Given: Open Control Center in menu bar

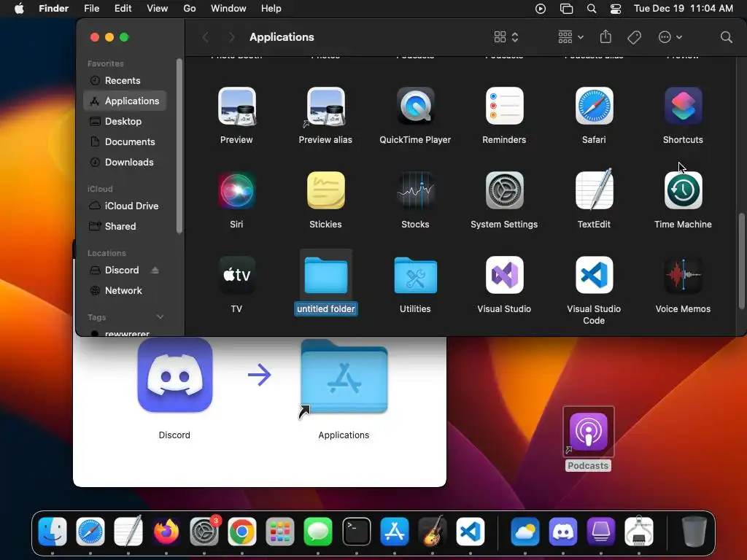Looking at the screenshot, I should pyautogui.click(x=616, y=9).
